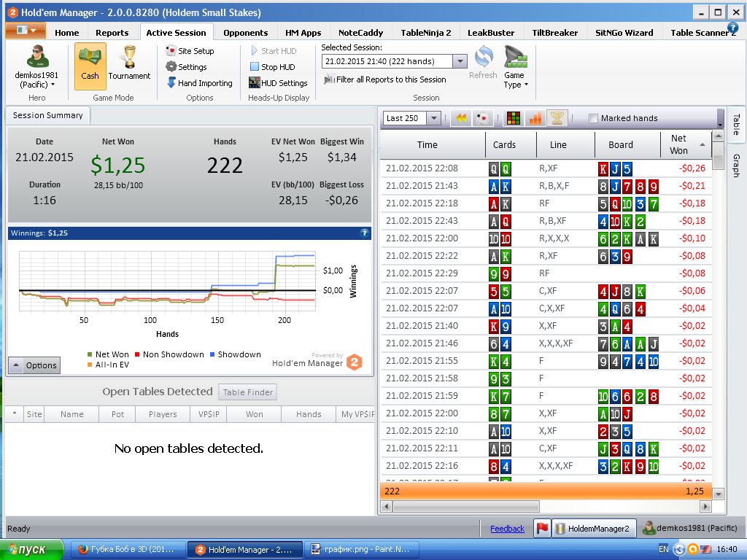Select the Session Summary tab

click(47, 115)
